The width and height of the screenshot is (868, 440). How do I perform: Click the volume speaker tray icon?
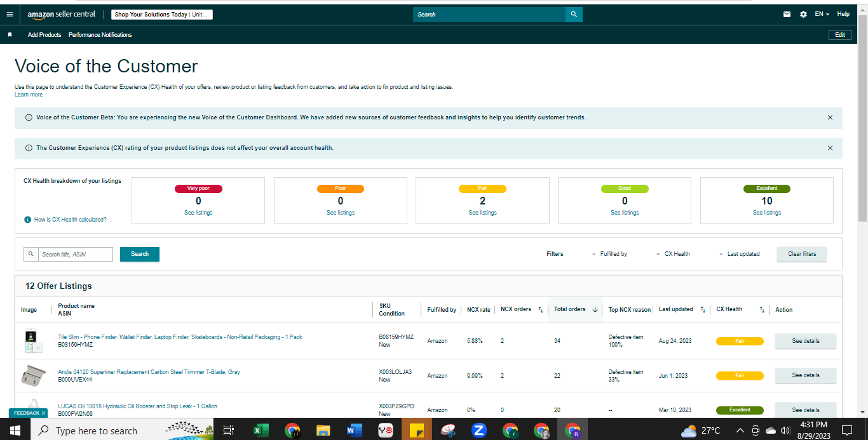[x=785, y=430]
